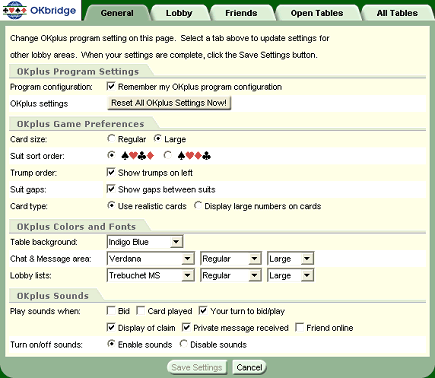The image size is (435, 378).
Task: Select Disable sounds option
Action: pos(184,344)
